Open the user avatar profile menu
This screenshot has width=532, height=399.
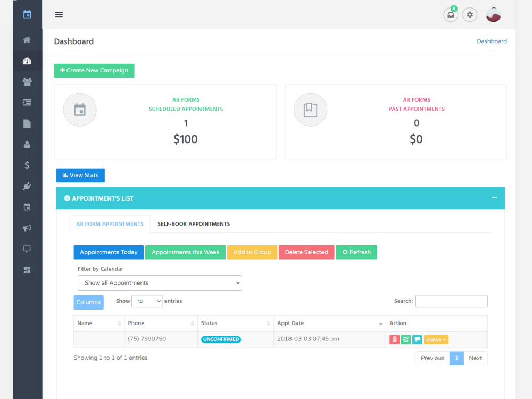coord(493,14)
